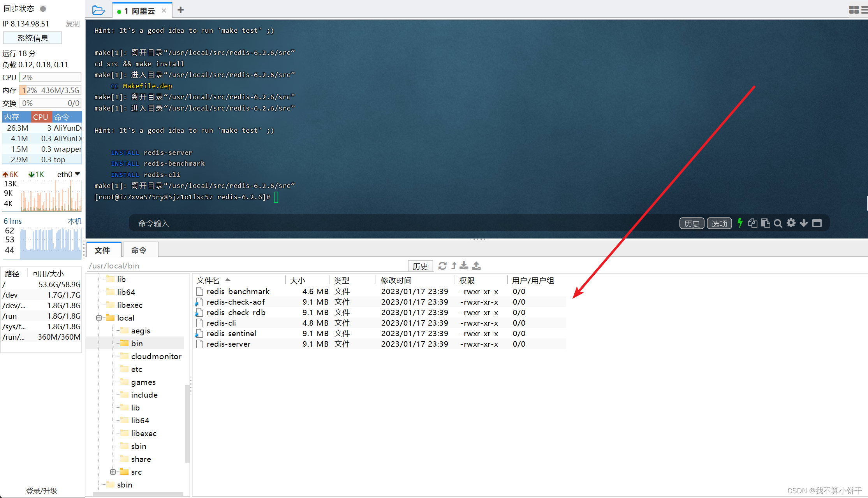Click the refresh file list icon
This screenshot has height=498, width=868.
click(442, 266)
